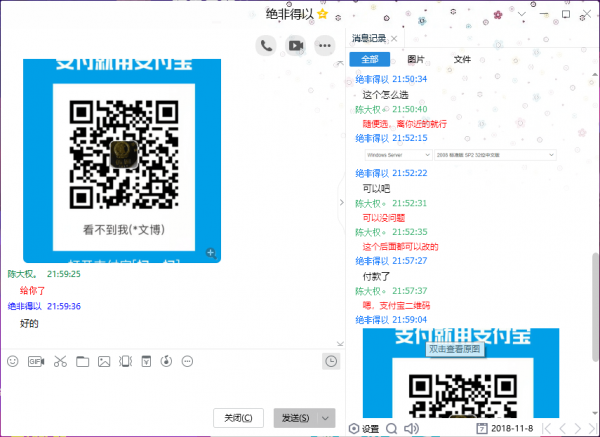Open the send file folder icon

pyautogui.click(x=82, y=361)
